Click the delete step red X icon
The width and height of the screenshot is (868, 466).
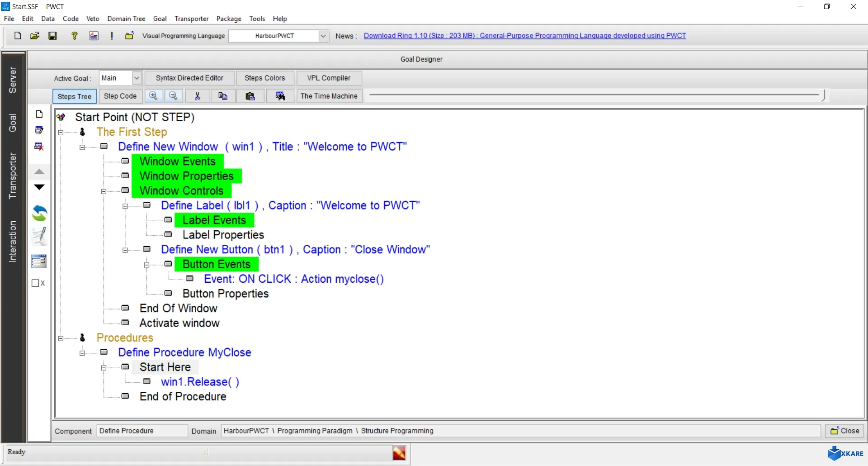pos(39,147)
